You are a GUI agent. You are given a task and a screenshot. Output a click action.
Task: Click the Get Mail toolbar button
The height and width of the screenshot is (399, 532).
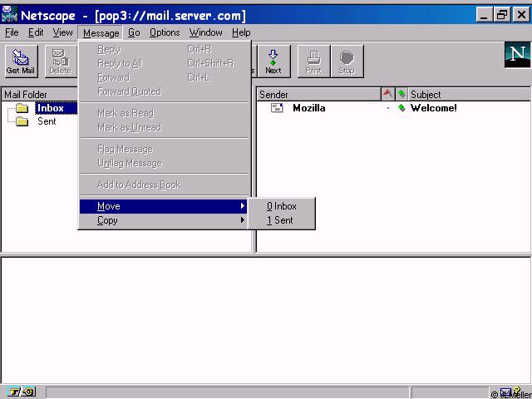point(22,62)
